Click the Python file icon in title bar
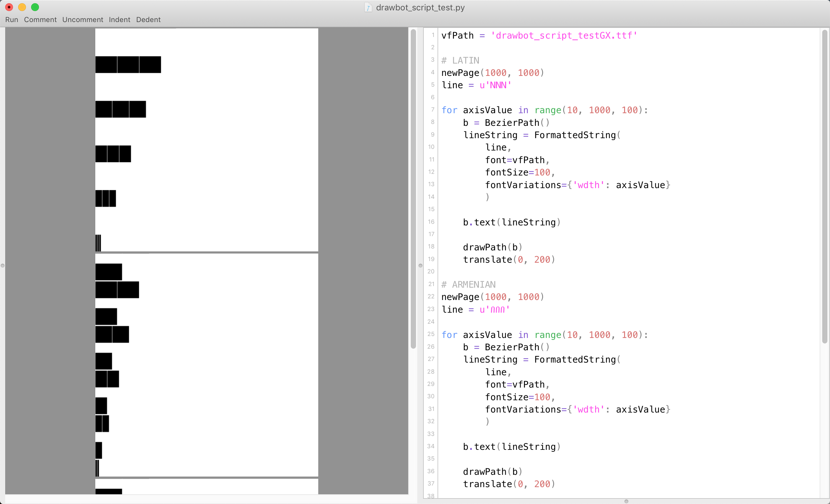This screenshot has height=504, width=830. [x=368, y=7]
